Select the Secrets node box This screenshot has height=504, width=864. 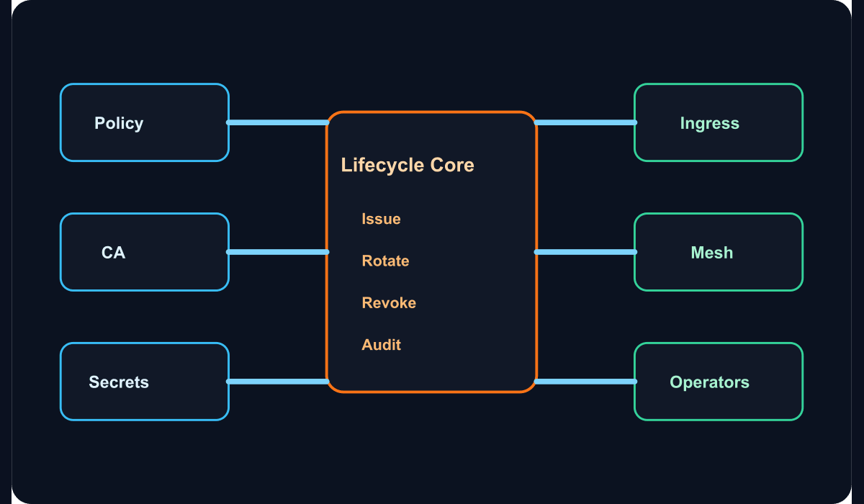click(x=145, y=382)
